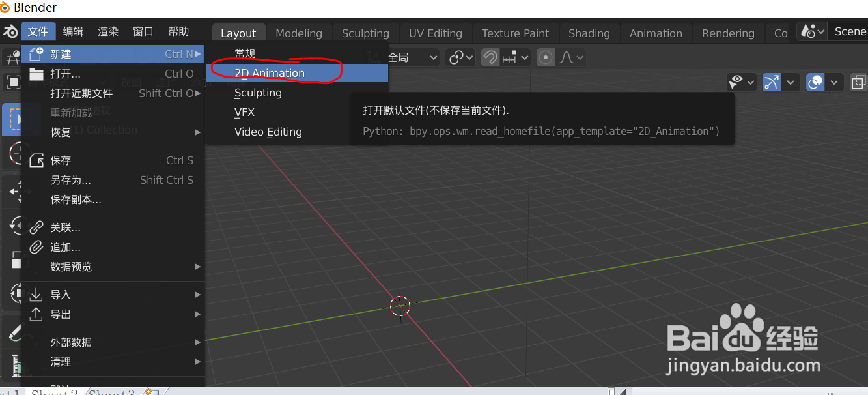Open the 帮助 menu
Screen dimensions: 868x395
[178, 31]
